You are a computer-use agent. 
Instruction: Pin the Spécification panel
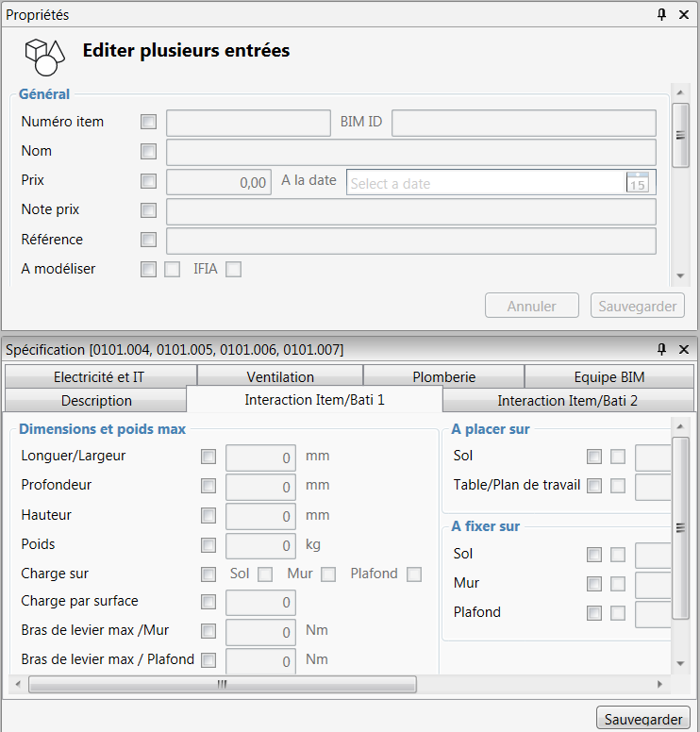pyautogui.click(x=662, y=349)
